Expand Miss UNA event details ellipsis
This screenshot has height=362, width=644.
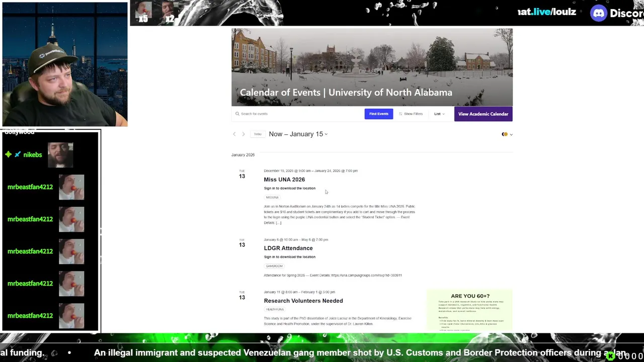[278, 223]
